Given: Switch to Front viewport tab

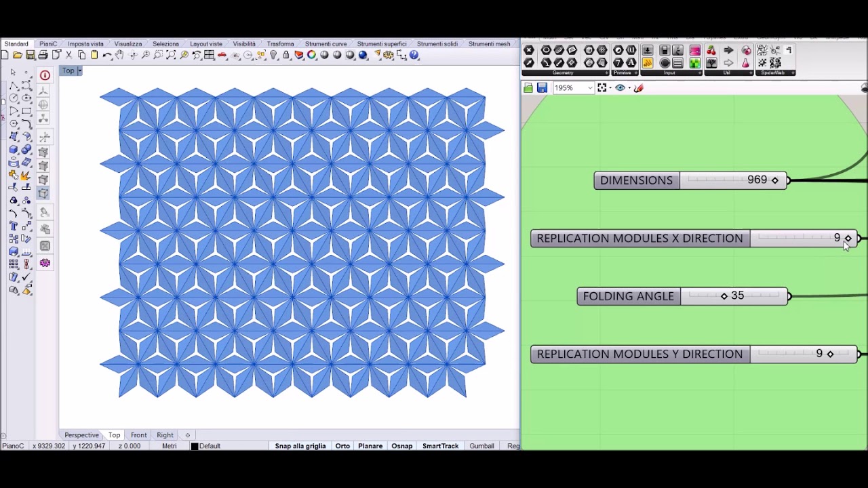Looking at the screenshot, I should pyautogui.click(x=138, y=435).
